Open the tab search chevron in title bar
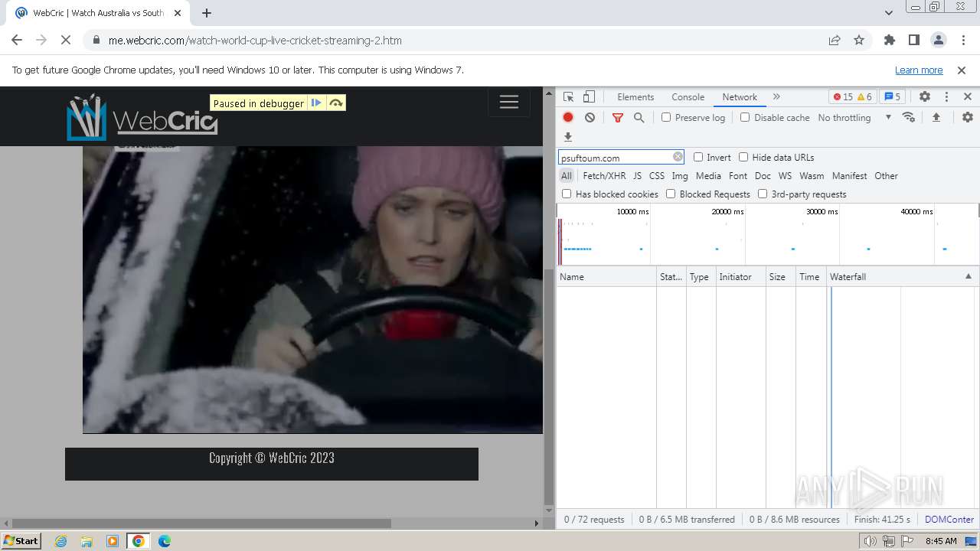The image size is (980, 551). coord(889,13)
